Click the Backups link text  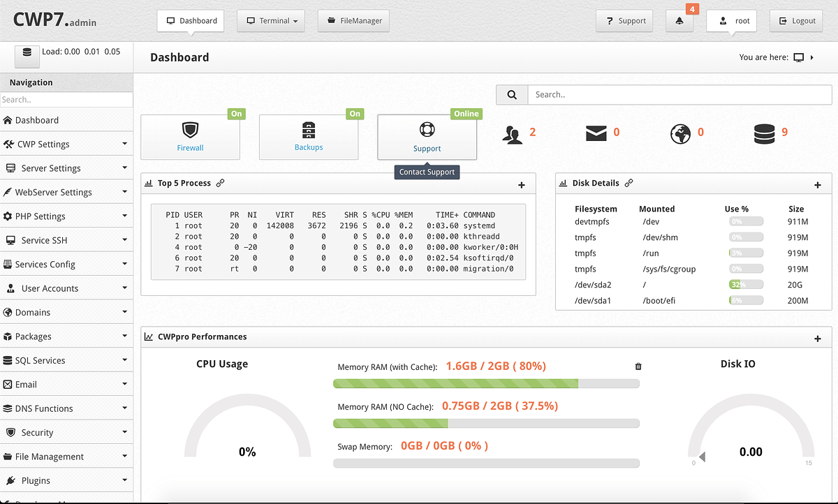tap(309, 147)
